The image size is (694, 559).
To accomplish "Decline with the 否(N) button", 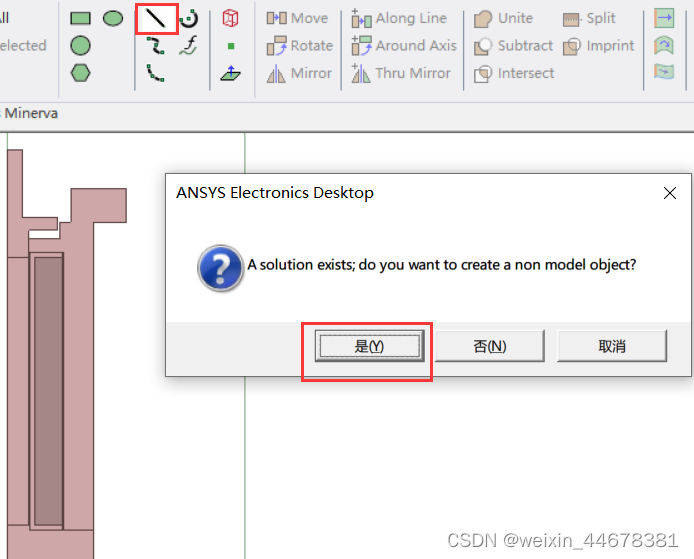I will pyautogui.click(x=490, y=346).
